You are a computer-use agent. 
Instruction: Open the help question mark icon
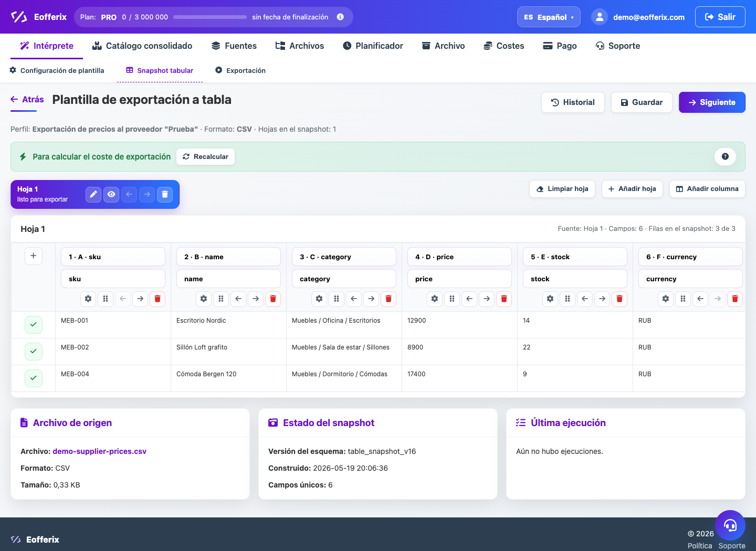(x=725, y=156)
